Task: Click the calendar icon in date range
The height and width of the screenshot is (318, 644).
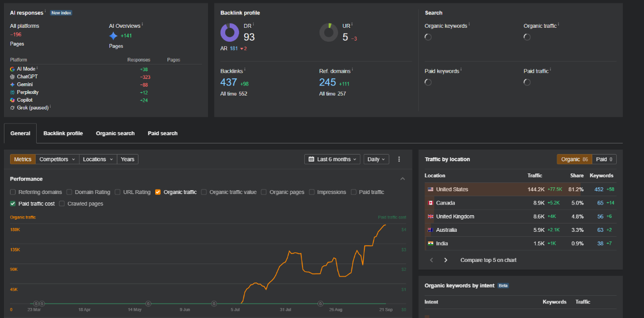Action: tap(311, 159)
